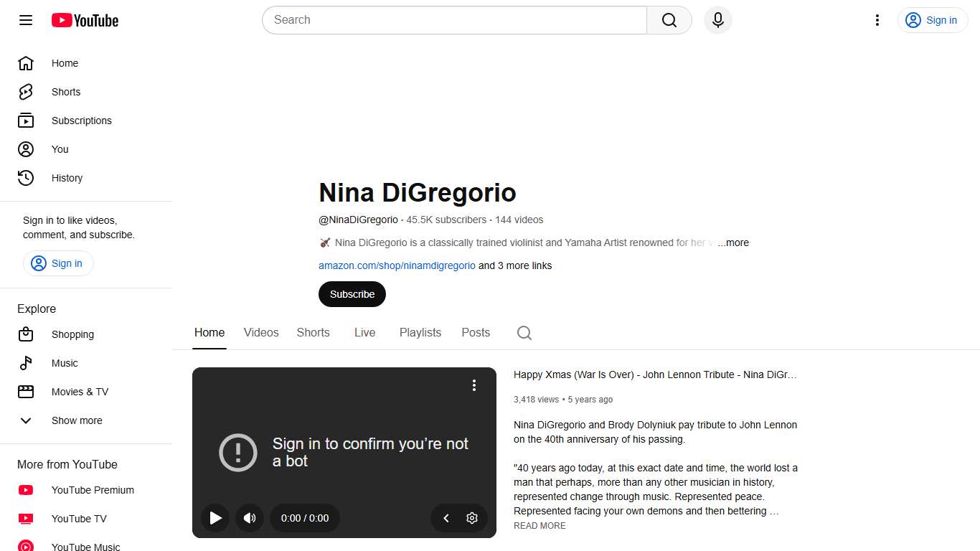The width and height of the screenshot is (980, 551).
Task: Expand the Show more sidebar item
Action: 77,420
